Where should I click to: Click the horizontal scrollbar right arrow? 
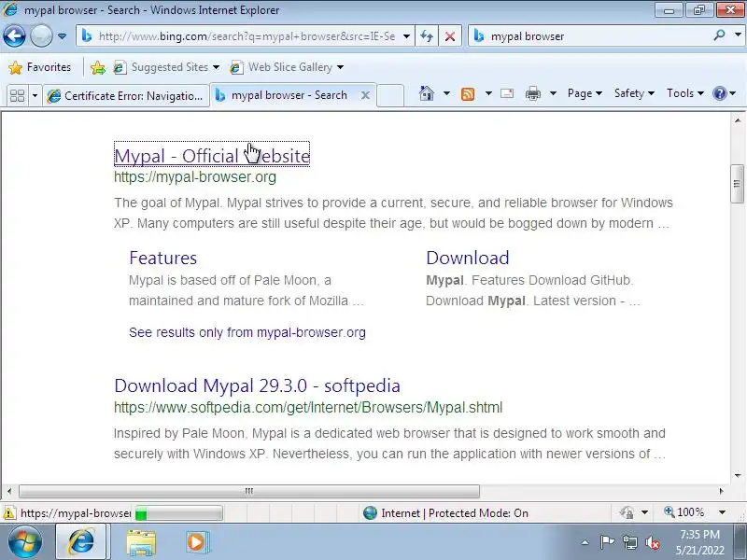(721, 491)
